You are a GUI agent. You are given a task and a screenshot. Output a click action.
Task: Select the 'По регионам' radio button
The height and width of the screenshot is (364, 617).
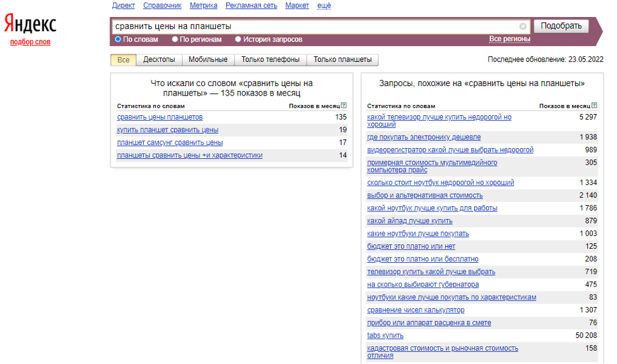tap(175, 39)
